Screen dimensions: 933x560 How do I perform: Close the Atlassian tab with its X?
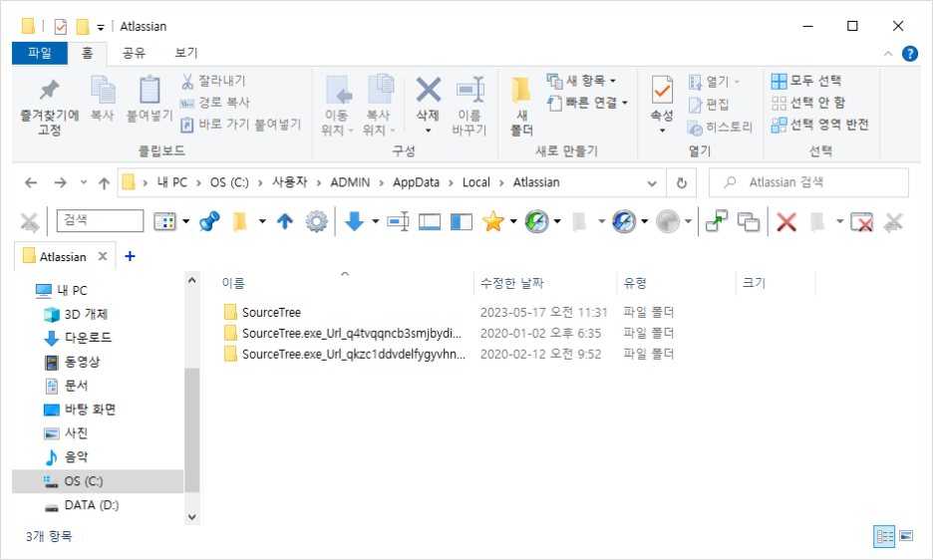click(x=103, y=256)
